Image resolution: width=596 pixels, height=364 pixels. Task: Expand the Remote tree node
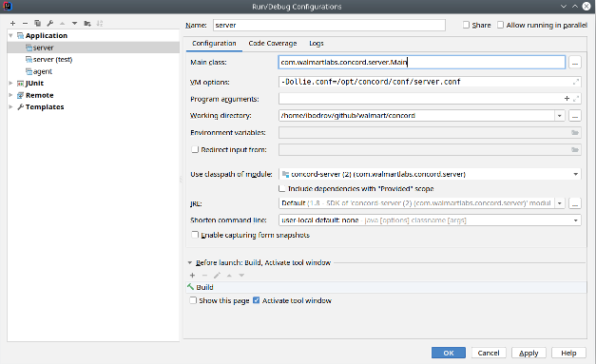pos(11,95)
